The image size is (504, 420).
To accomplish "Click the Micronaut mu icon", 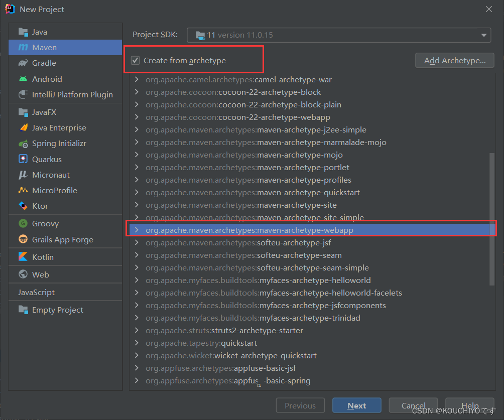I will click(23, 175).
